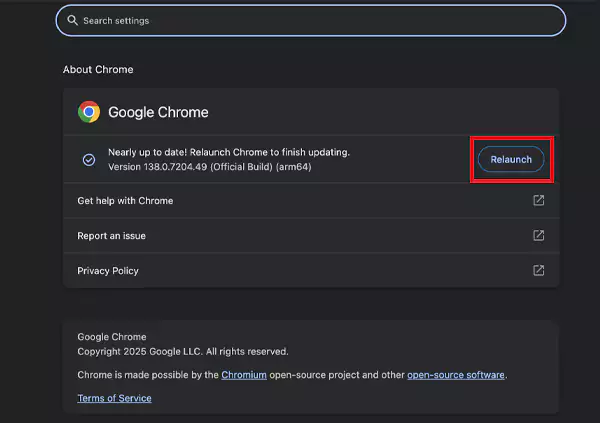Click external link icon for Get help
This screenshot has width=600, height=423.
pyautogui.click(x=538, y=200)
